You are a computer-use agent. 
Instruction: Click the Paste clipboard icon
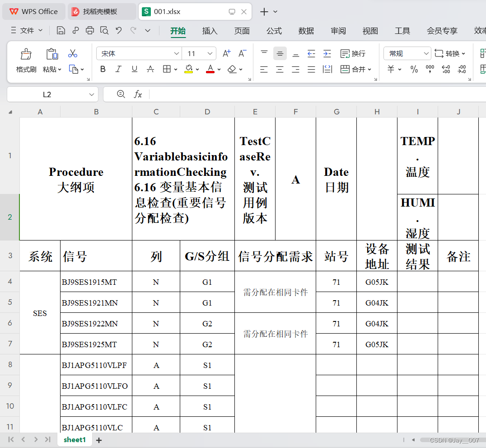(x=52, y=54)
